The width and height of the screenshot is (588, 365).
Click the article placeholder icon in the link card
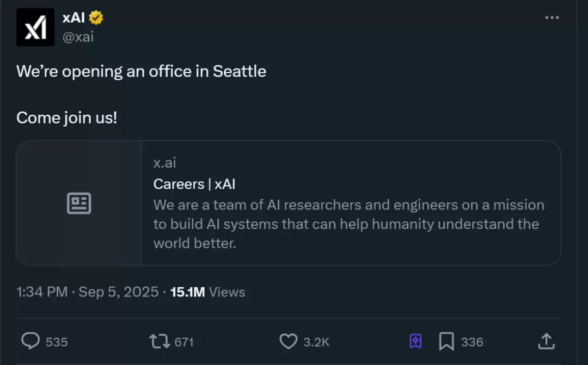click(79, 203)
